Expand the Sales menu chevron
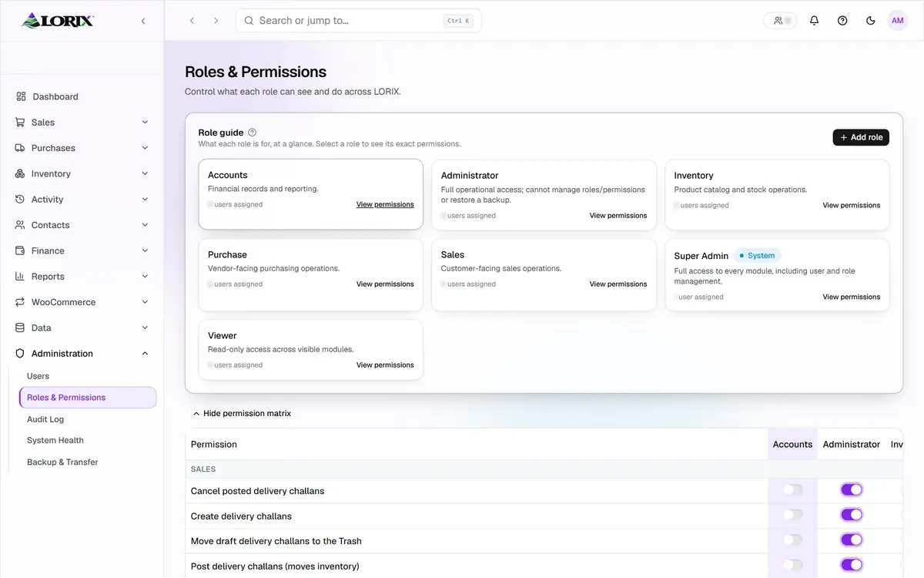Screen dimensions: 924x578 [145, 122]
